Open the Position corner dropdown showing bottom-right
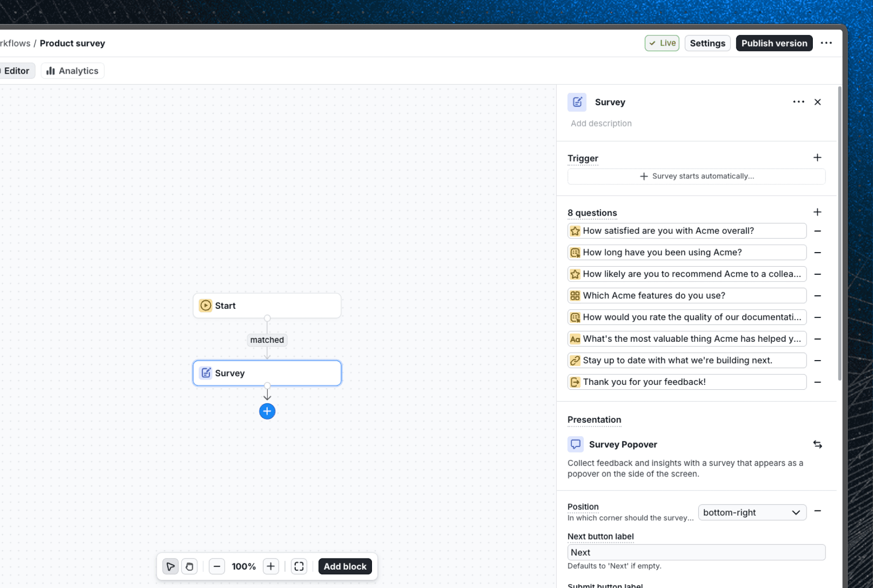The image size is (873, 588). (752, 512)
